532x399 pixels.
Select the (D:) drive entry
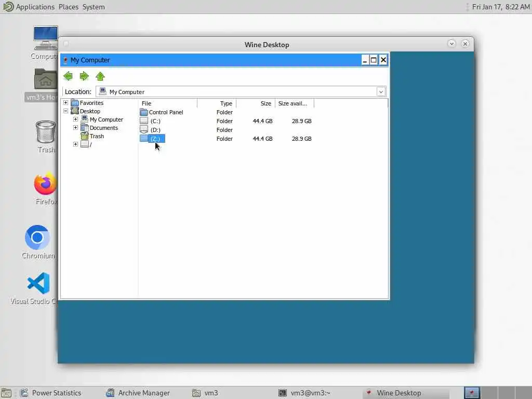155,129
